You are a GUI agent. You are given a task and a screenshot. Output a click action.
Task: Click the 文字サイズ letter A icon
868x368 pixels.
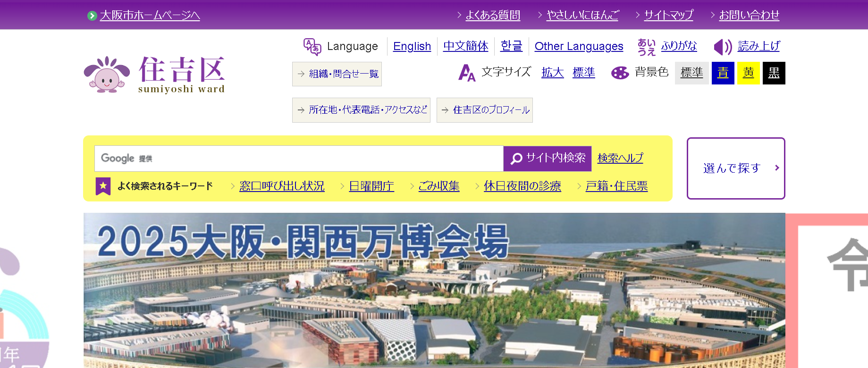click(467, 73)
